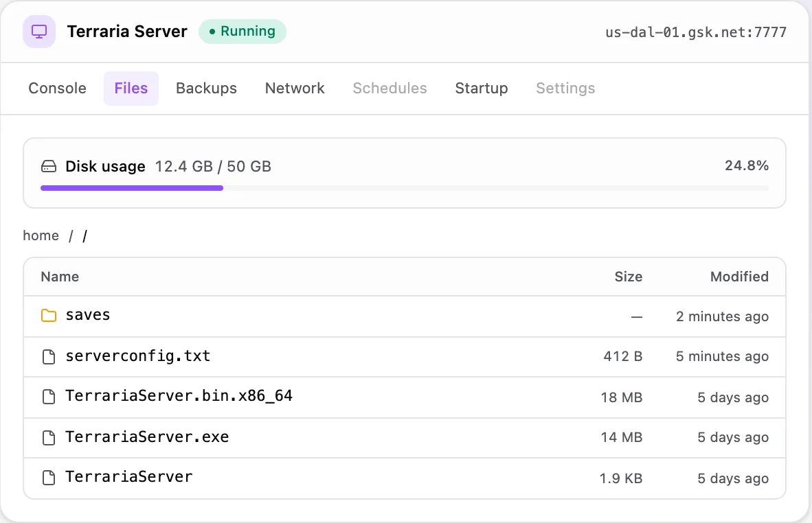
Task: Open the serverconfig.txt file
Action: [x=138, y=356]
